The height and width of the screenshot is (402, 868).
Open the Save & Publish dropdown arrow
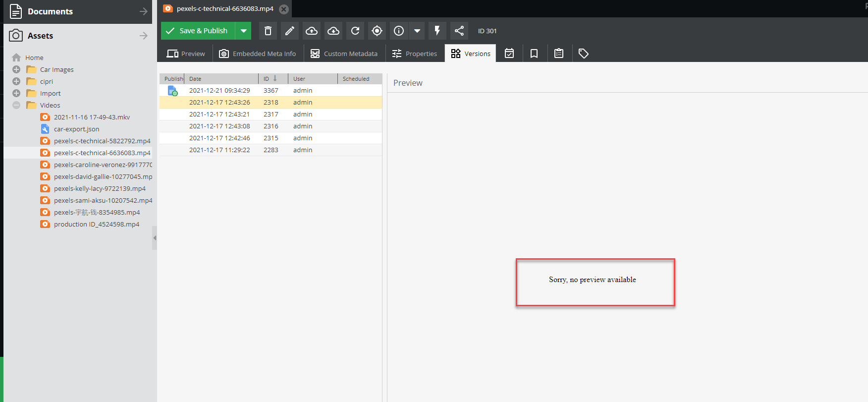pos(243,31)
